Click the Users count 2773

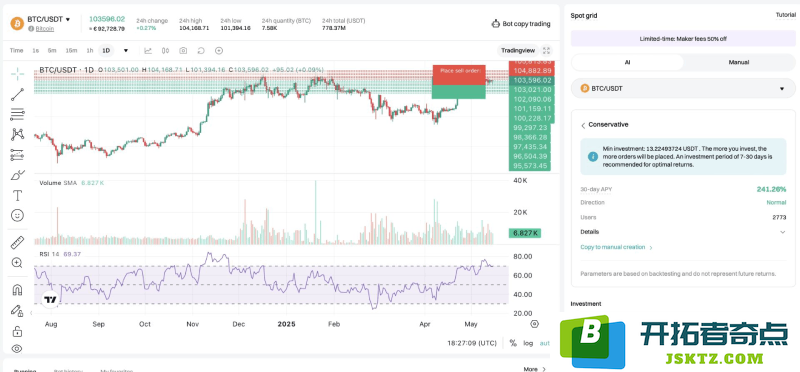point(779,217)
